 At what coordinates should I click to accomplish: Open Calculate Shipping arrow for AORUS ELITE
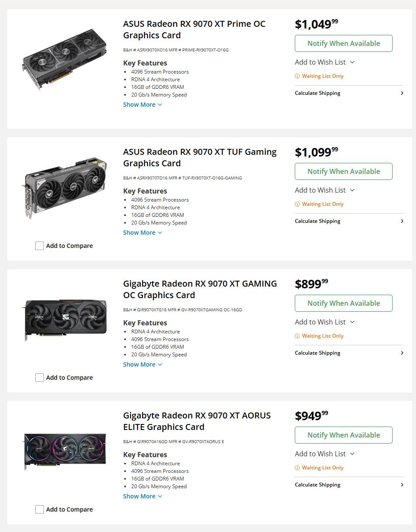402,484
